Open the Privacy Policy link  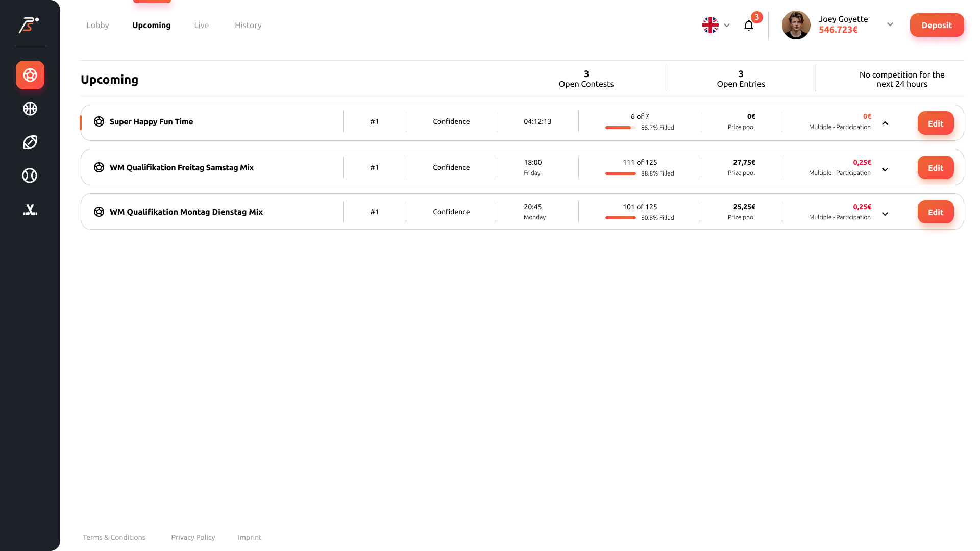[x=193, y=537]
